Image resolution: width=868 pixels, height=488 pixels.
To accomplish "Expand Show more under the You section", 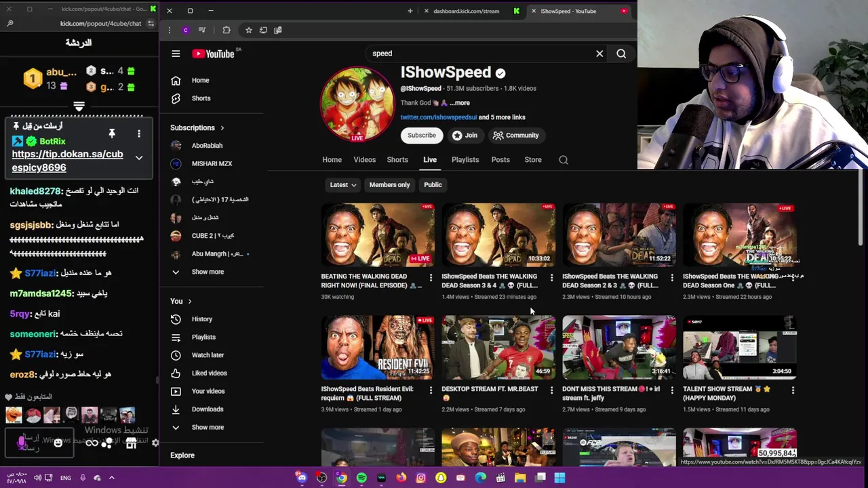I will click(207, 428).
